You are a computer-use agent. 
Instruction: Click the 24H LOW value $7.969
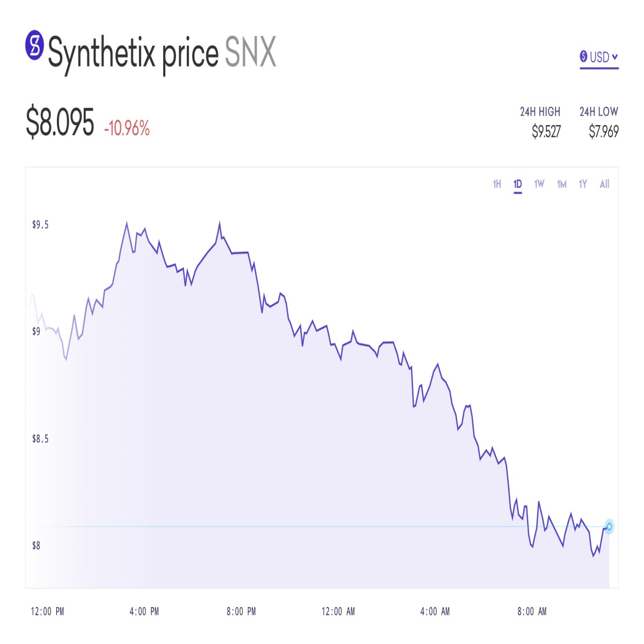tap(604, 131)
